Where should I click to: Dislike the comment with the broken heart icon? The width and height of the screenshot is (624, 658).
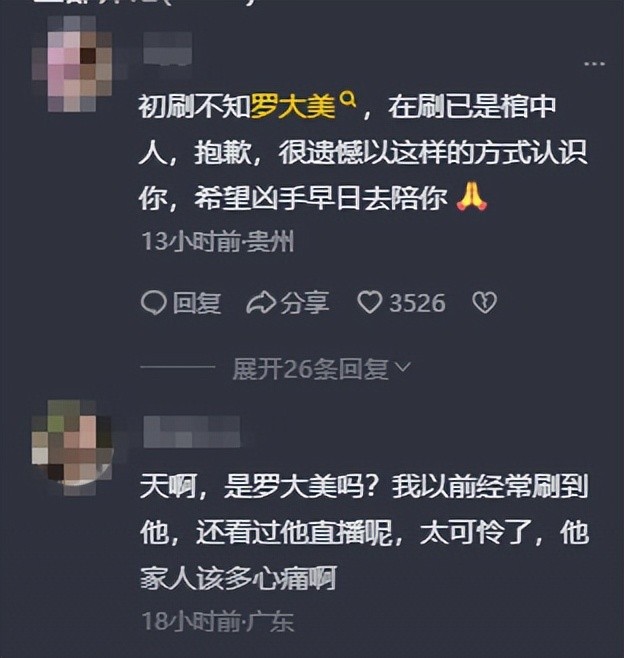click(485, 303)
